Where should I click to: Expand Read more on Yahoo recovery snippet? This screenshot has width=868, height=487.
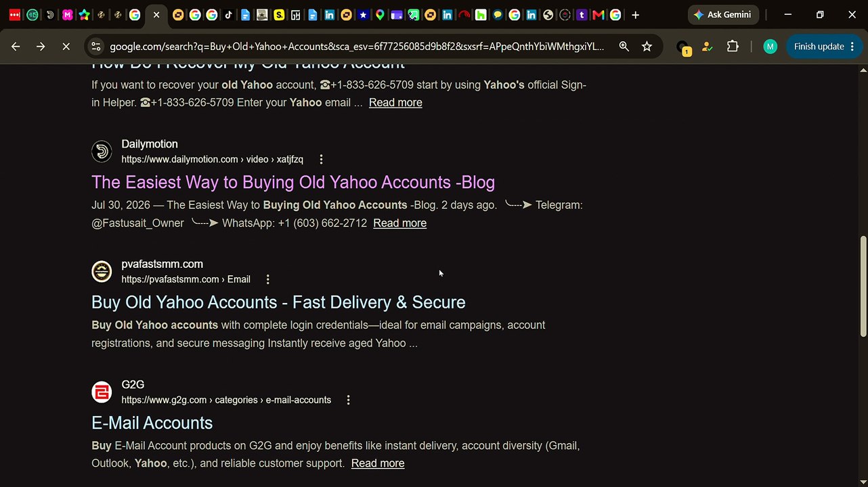click(395, 103)
